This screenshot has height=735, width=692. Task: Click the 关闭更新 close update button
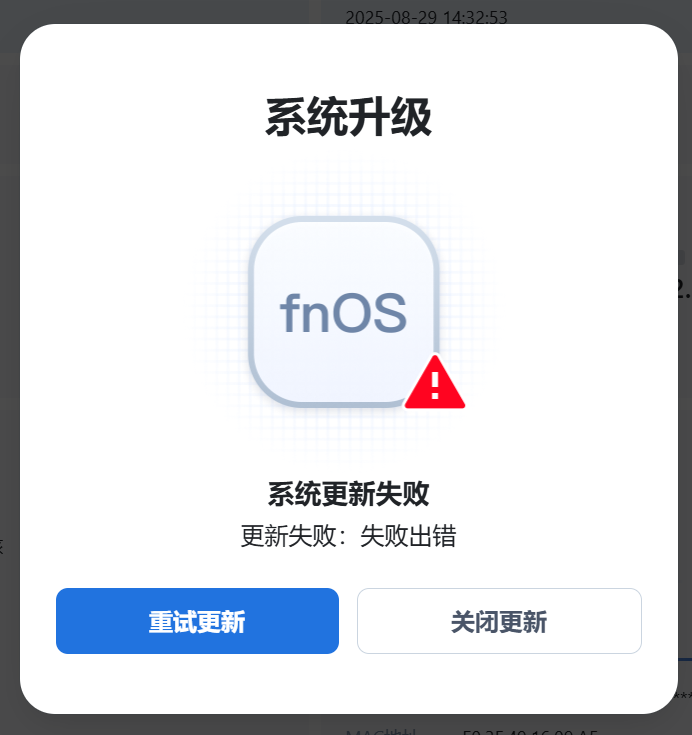point(499,621)
